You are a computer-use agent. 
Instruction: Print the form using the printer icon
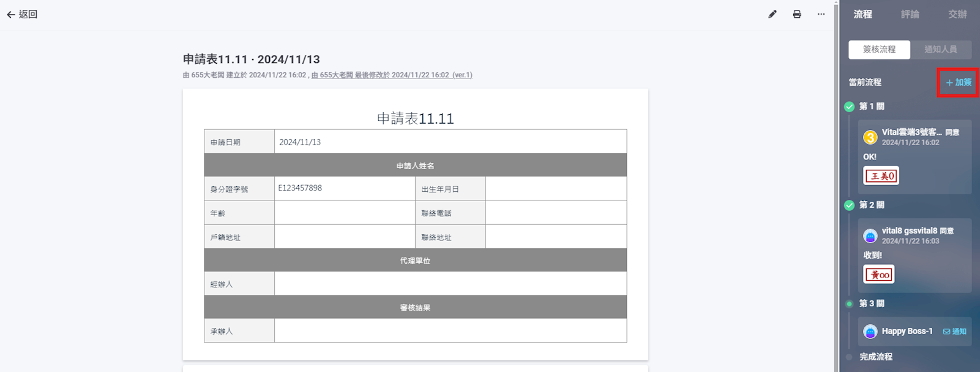796,14
